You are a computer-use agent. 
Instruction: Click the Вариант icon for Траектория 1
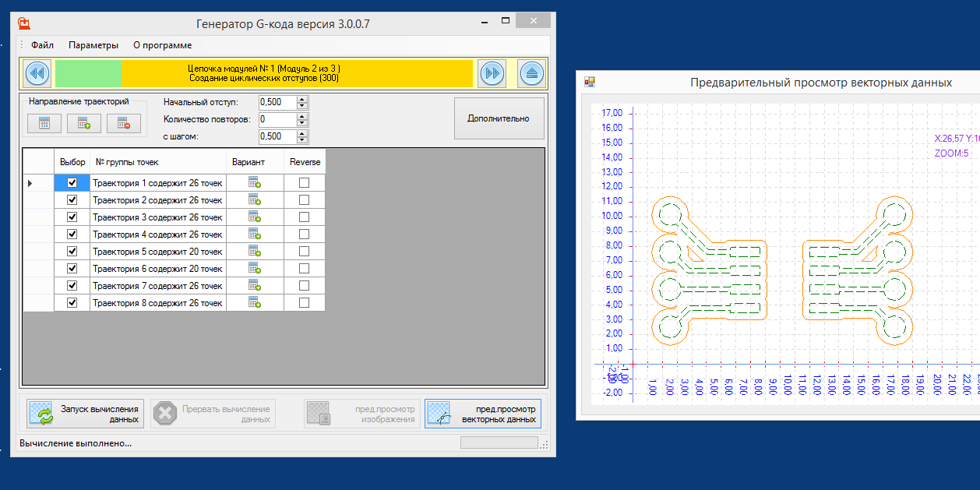(255, 183)
